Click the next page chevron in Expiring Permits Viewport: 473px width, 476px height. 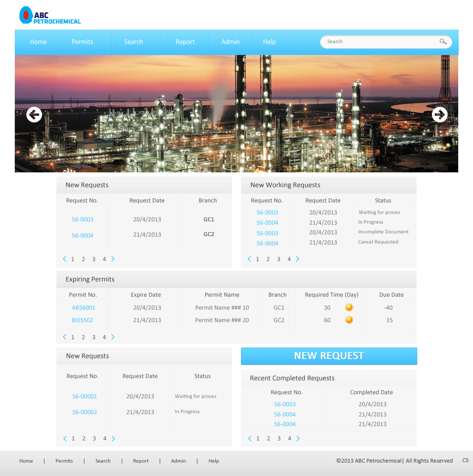[x=113, y=337]
